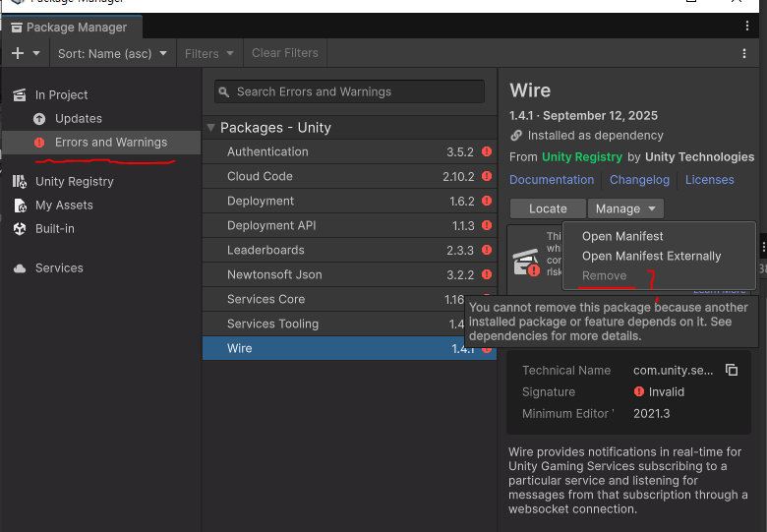The image size is (767, 532).
Task: Click the Updates arrow icon
Action: pos(39,119)
